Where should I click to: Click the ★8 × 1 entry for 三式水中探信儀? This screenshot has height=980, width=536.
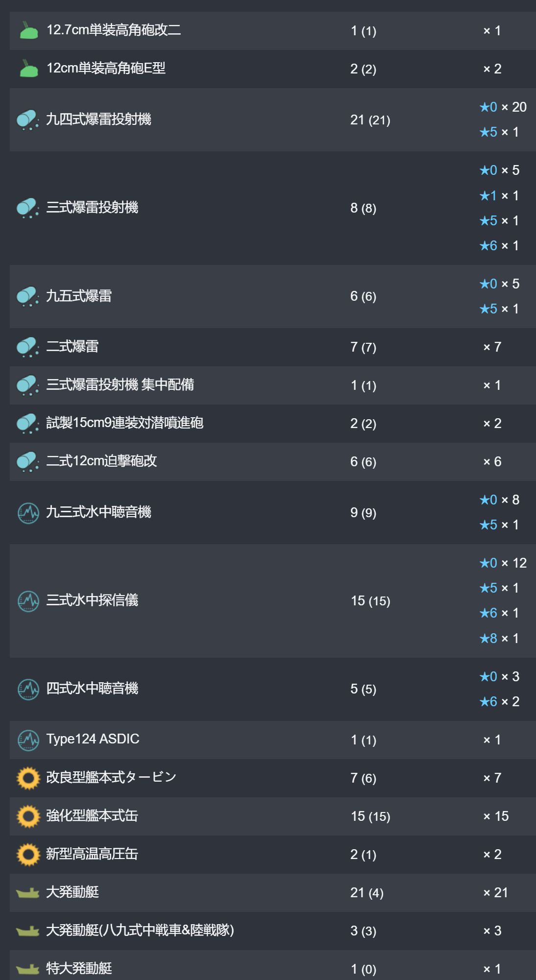click(499, 638)
